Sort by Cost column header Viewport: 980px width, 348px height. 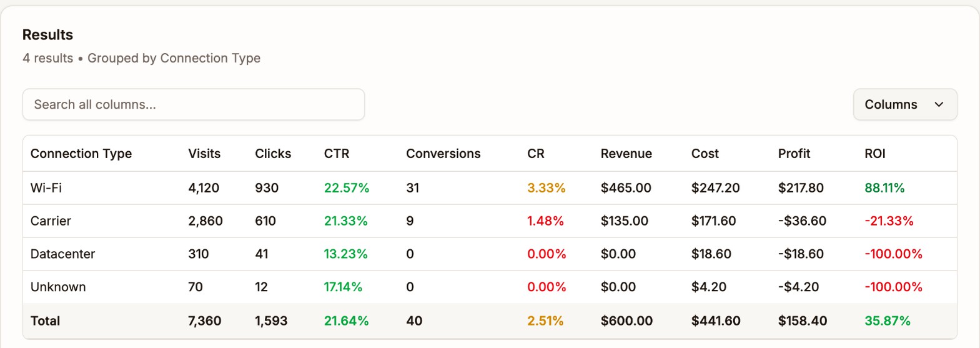click(705, 154)
